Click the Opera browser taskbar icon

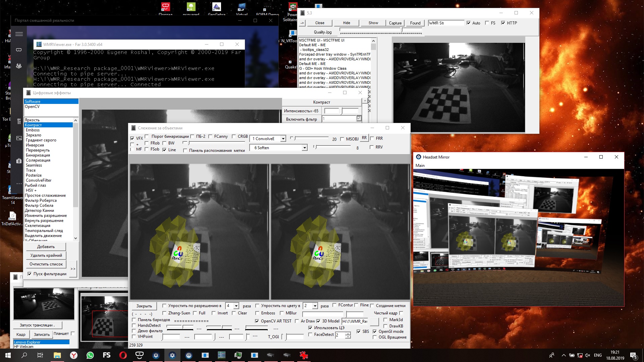pyautogui.click(x=123, y=355)
